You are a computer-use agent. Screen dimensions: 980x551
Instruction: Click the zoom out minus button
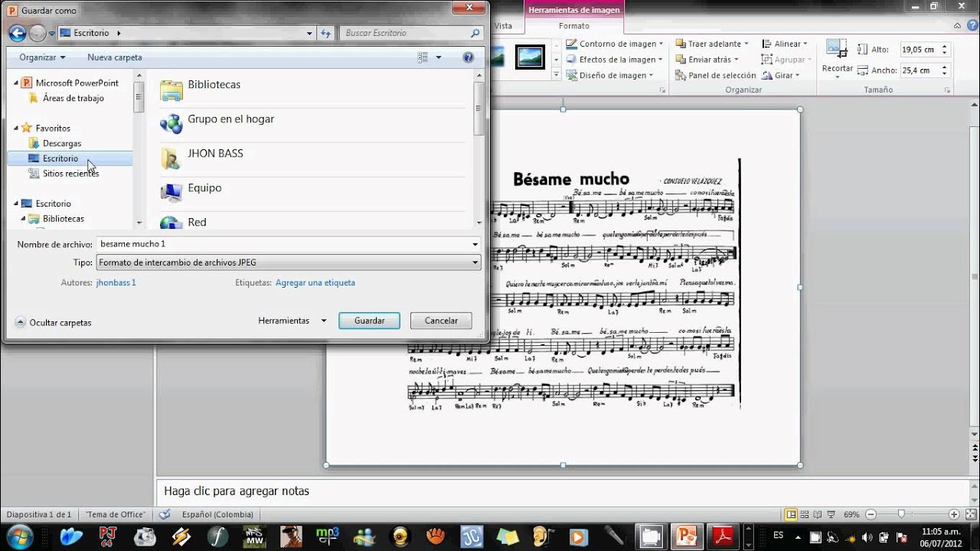coord(870,514)
